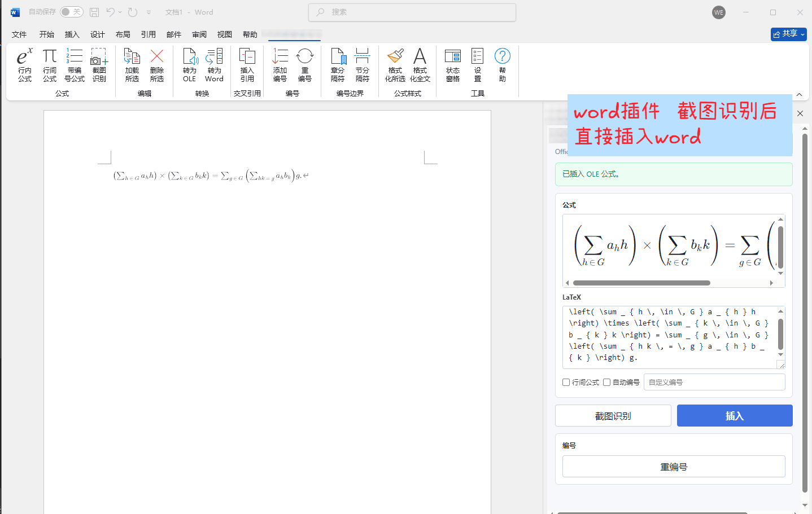Switch to 引用 References tab
Screen dimensions: 812x514
tap(149, 34)
